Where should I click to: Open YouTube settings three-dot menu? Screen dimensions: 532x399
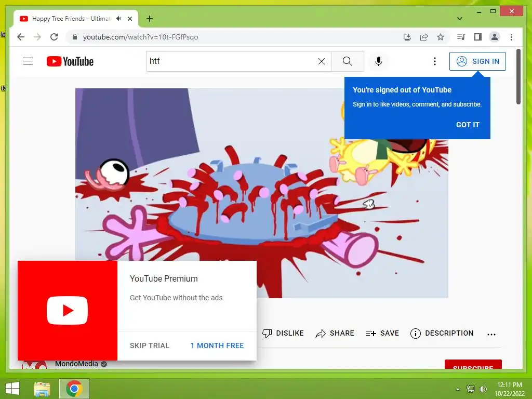(x=435, y=61)
